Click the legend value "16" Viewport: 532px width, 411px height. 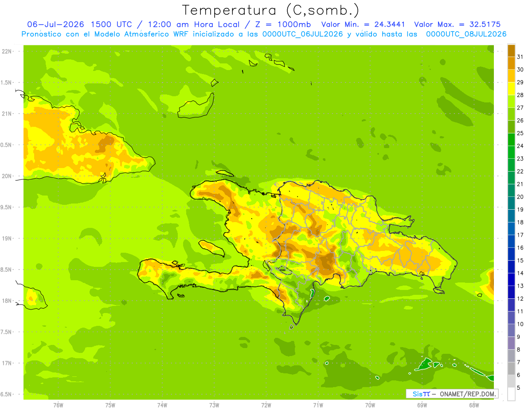(x=520, y=247)
